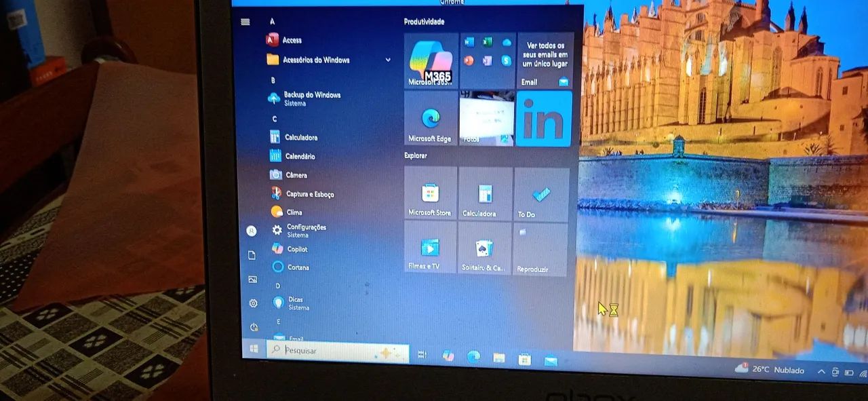This screenshot has height=401, width=868.
Task: Open the Office apps folder tile
Action: click(x=488, y=60)
